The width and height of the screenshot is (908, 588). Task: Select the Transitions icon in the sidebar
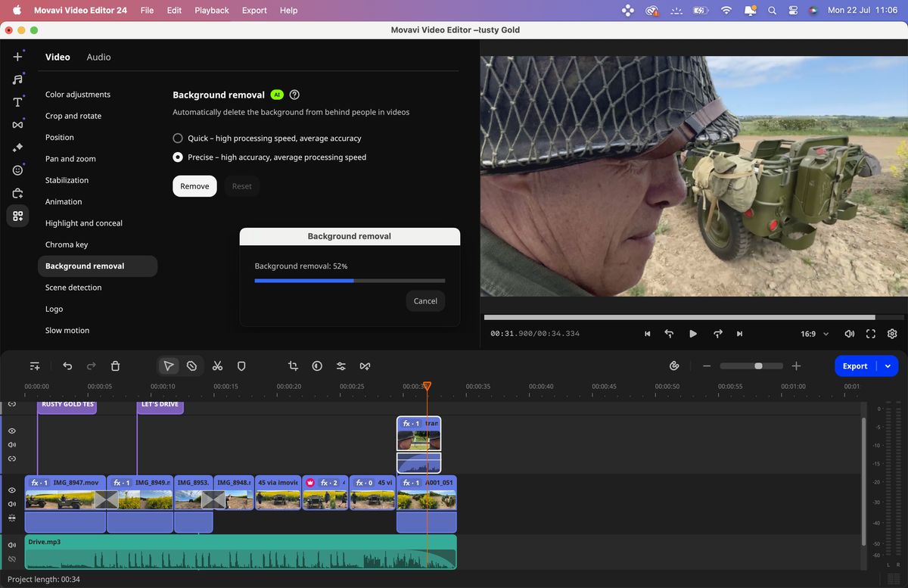(17, 124)
